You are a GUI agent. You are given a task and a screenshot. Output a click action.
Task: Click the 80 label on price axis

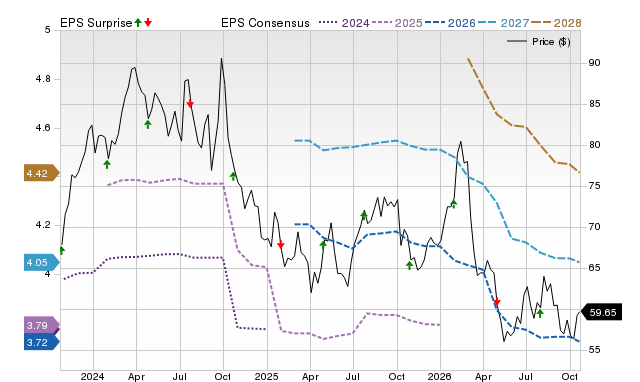[x=594, y=145]
